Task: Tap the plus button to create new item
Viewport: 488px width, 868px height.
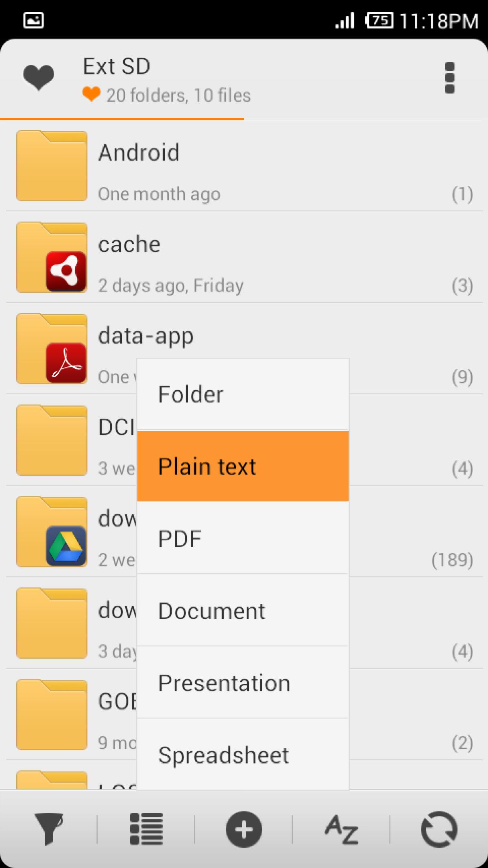Action: click(243, 829)
